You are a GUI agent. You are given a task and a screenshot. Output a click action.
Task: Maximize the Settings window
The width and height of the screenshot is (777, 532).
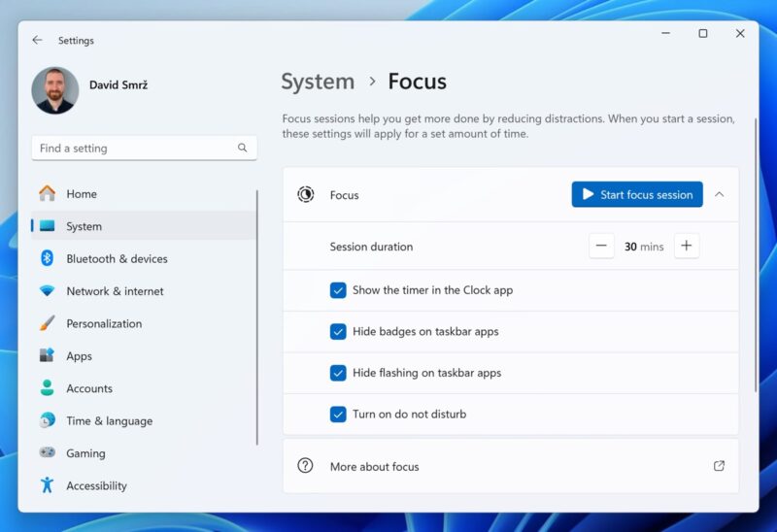[702, 33]
